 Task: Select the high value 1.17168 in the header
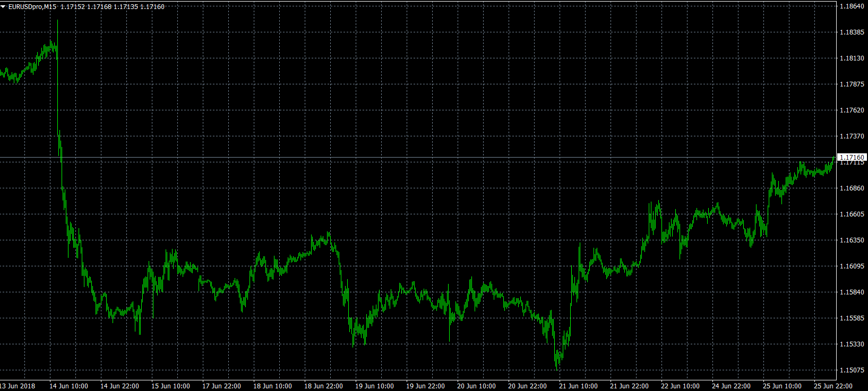pyautogui.click(x=99, y=7)
